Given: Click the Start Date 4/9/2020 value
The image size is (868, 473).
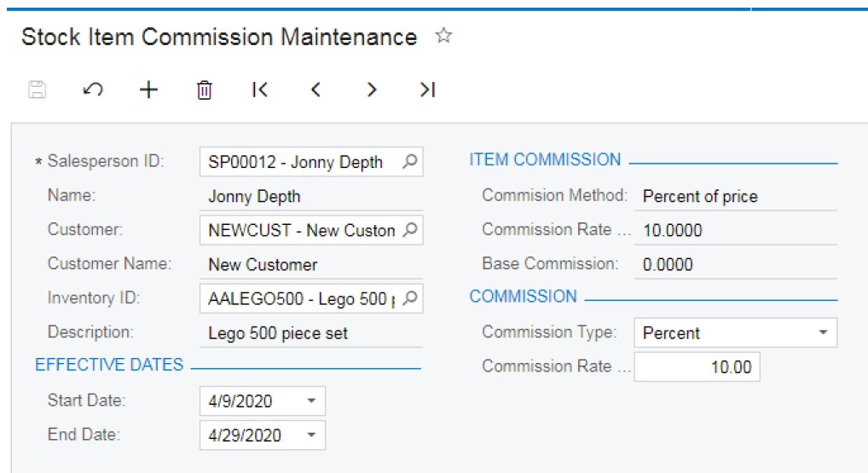Looking at the screenshot, I should pos(240,401).
